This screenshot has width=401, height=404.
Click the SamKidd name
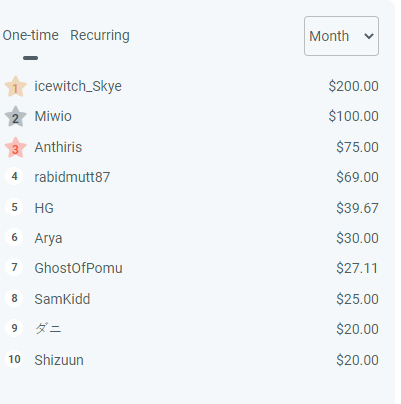pyautogui.click(x=62, y=299)
